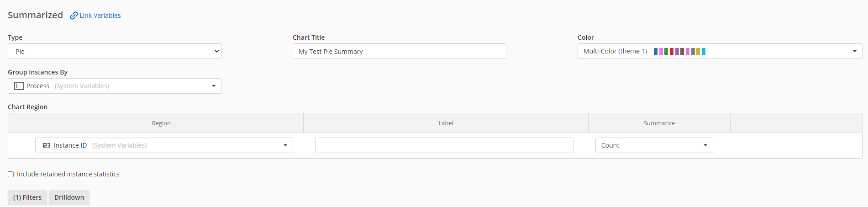Open the Link Variables link
This screenshot has height=207, width=868.
(x=100, y=16)
